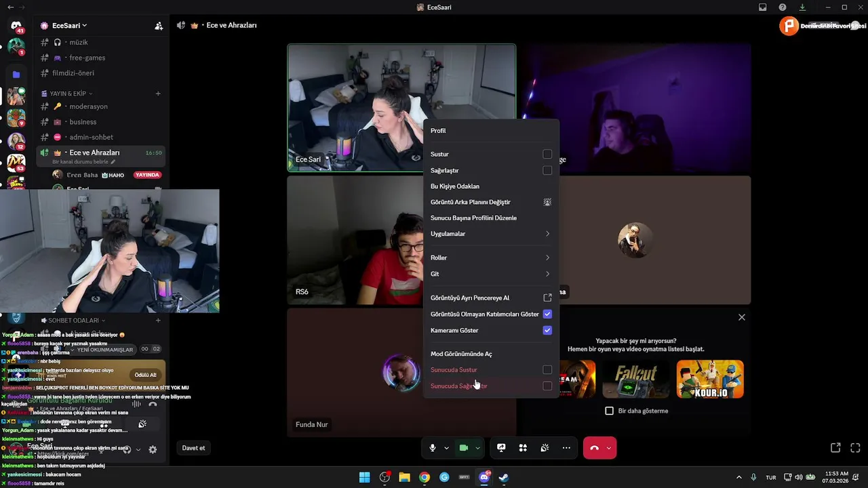Navigate back with the title bar arrow
The width and height of the screenshot is (868, 488).
click(10, 7)
